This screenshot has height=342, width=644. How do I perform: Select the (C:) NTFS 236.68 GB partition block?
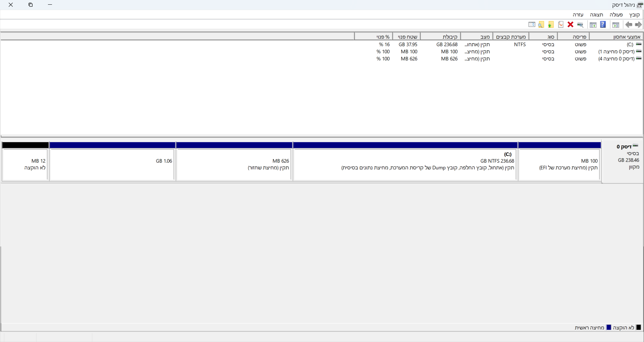[405, 162]
